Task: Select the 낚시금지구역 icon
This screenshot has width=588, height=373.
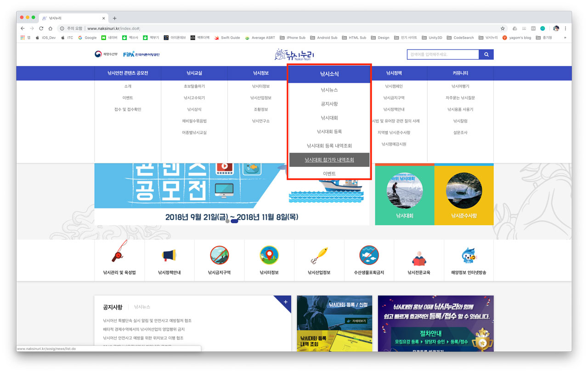Action: pyautogui.click(x=219, y=255)
